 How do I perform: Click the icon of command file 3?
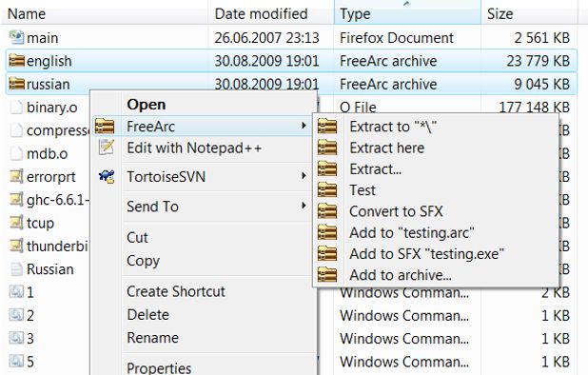[x=16, y=338]
